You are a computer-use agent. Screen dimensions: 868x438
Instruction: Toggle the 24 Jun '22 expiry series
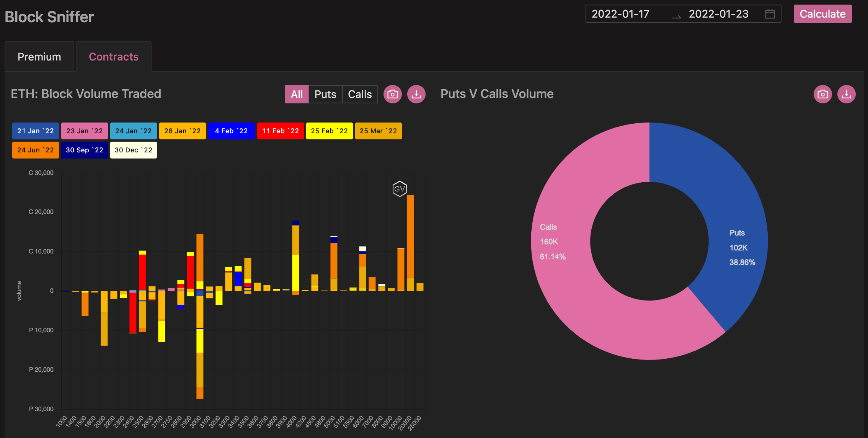(36, 150)
